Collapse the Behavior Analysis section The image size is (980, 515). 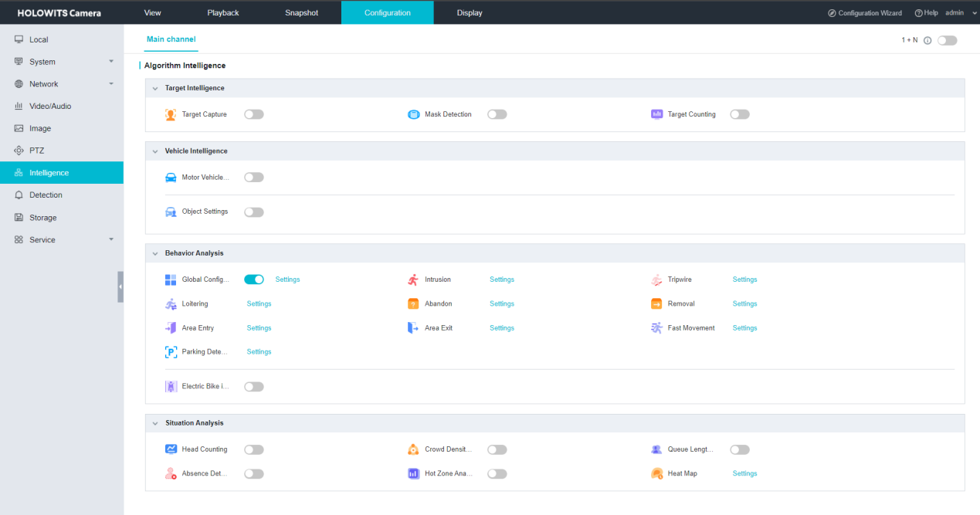155,253
